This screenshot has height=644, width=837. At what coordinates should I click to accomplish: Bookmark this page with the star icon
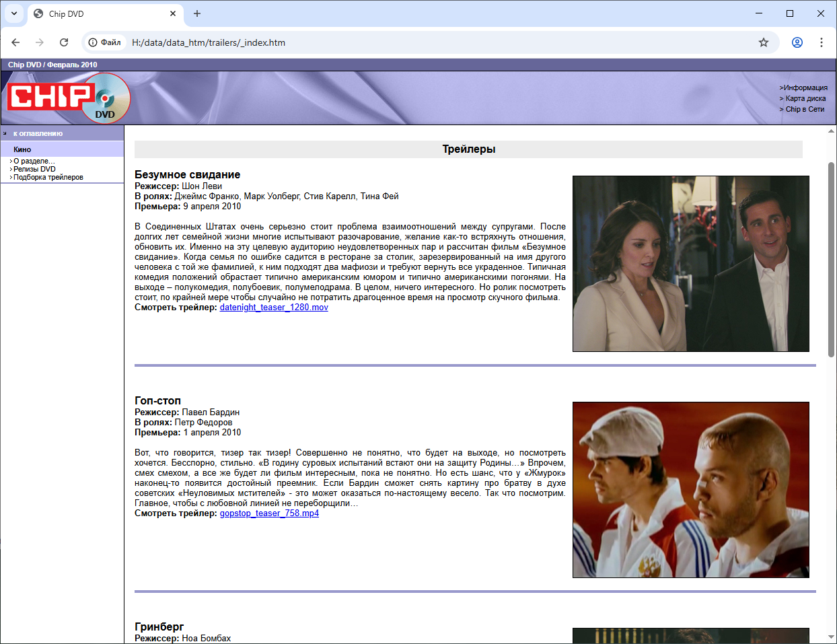point(764,42)
